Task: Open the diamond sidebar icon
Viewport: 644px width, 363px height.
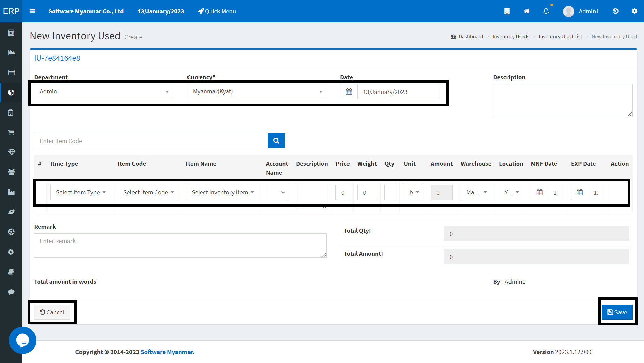Action: tap(11, 152)
